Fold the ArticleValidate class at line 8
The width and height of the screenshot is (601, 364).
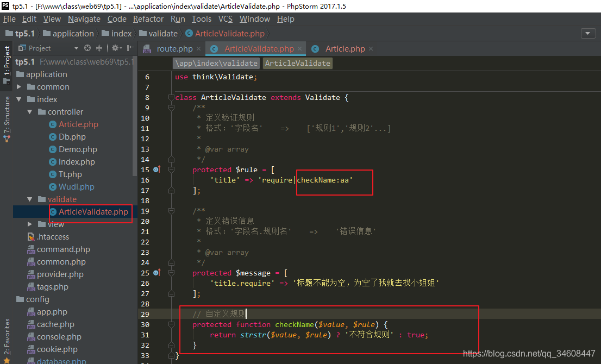click(171, 97)
